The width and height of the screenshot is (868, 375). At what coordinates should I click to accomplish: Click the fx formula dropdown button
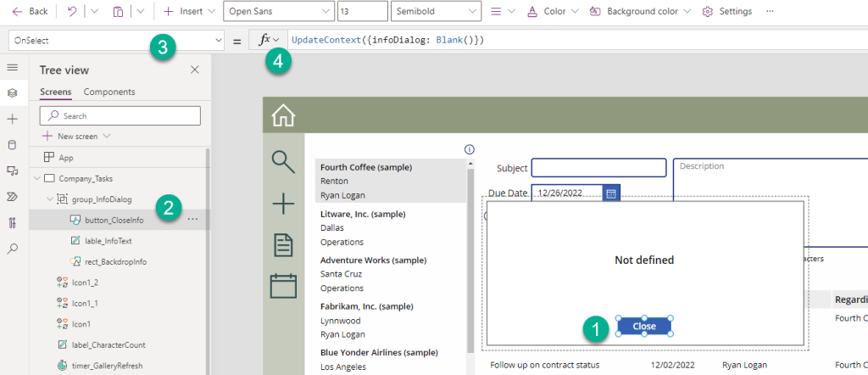[x=270, y=40]
